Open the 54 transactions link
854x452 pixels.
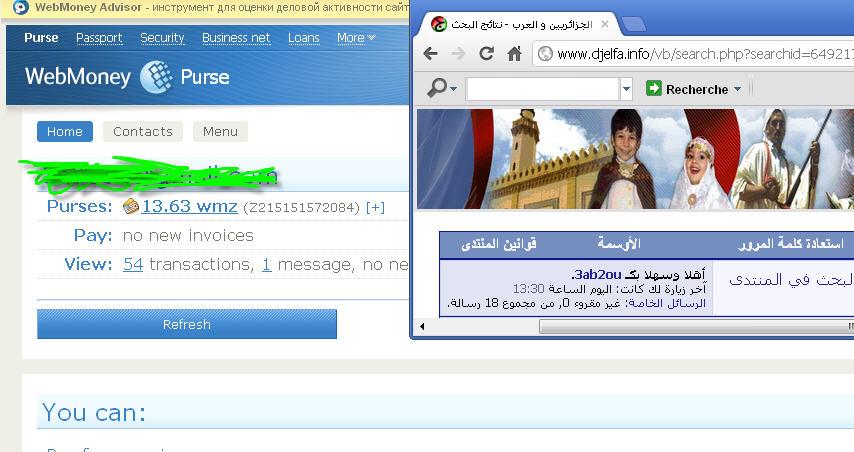tap(133, 264)
